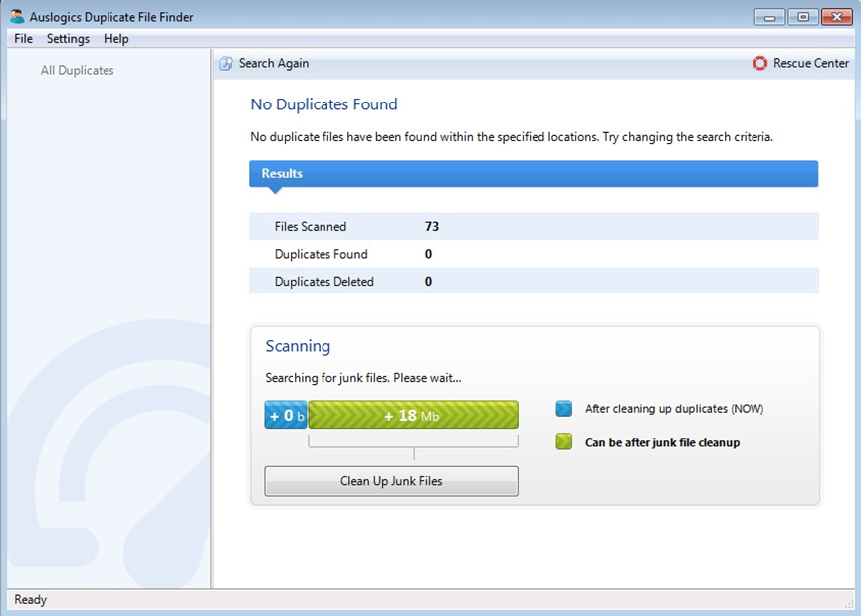Click the 'No Duplicates Found' heading
861x616 pixels.
323,104
